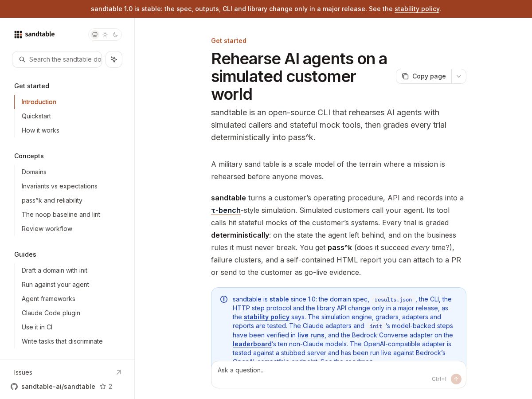Follow the τ-bench link
532x399 pixels.
coord(226,210)
